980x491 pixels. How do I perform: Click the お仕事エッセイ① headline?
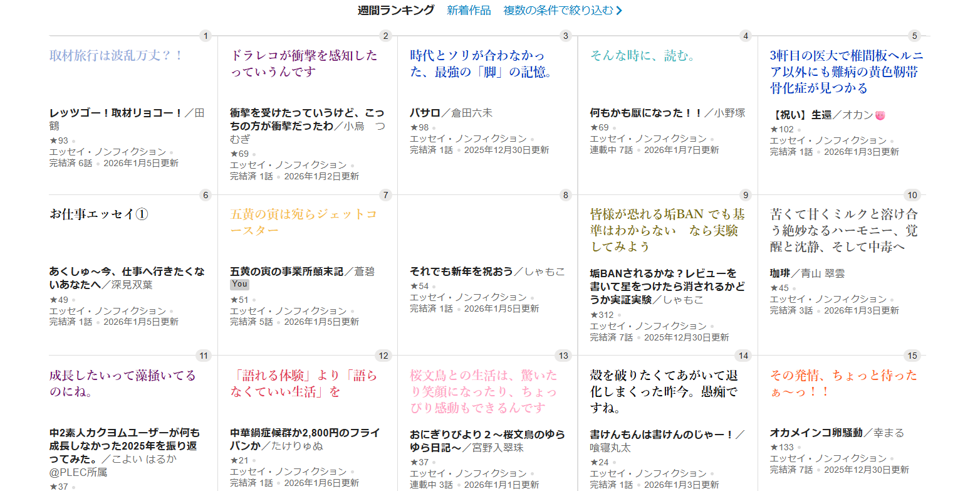tap(98, 214)
